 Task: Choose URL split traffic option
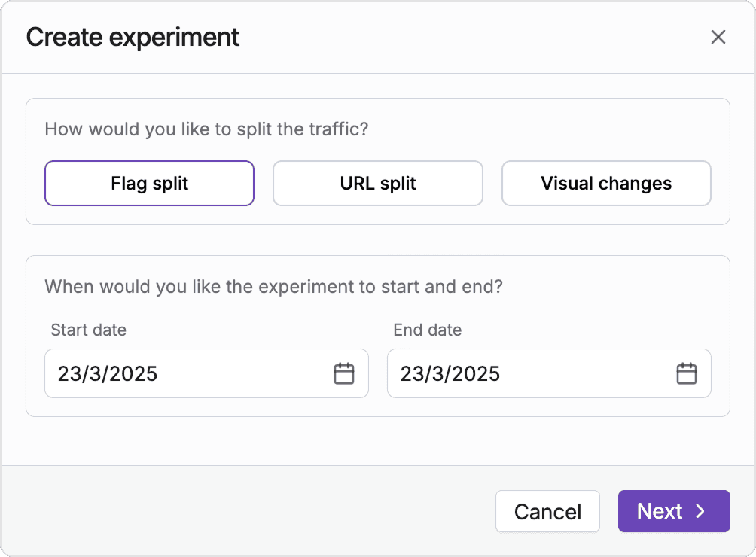pyautogui.click(x=378, y=183)
